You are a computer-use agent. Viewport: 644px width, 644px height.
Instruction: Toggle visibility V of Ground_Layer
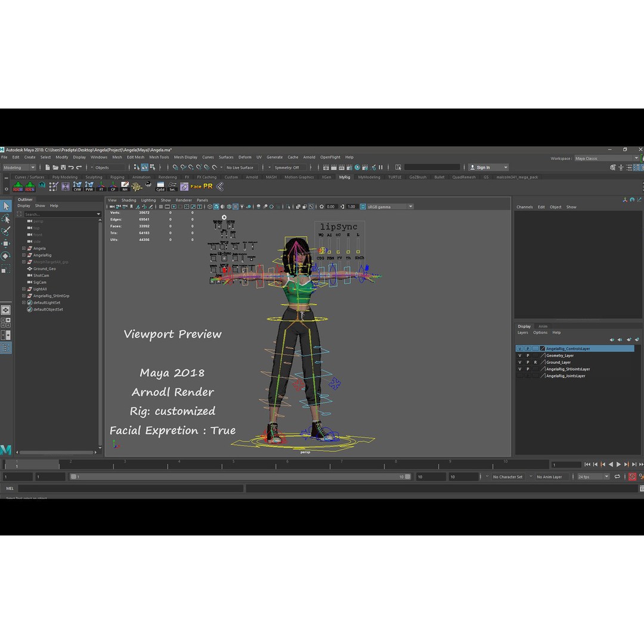pos(519,363)
